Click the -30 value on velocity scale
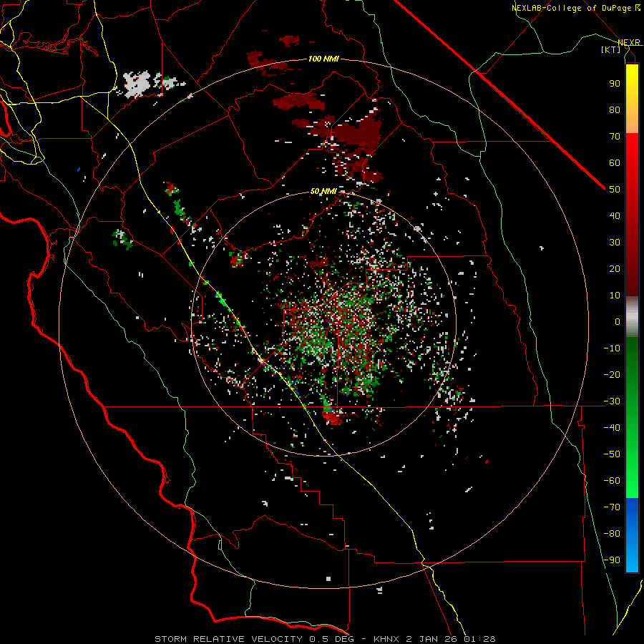The image size is (644, 644). pyautogui.click(x=612, y=401)
